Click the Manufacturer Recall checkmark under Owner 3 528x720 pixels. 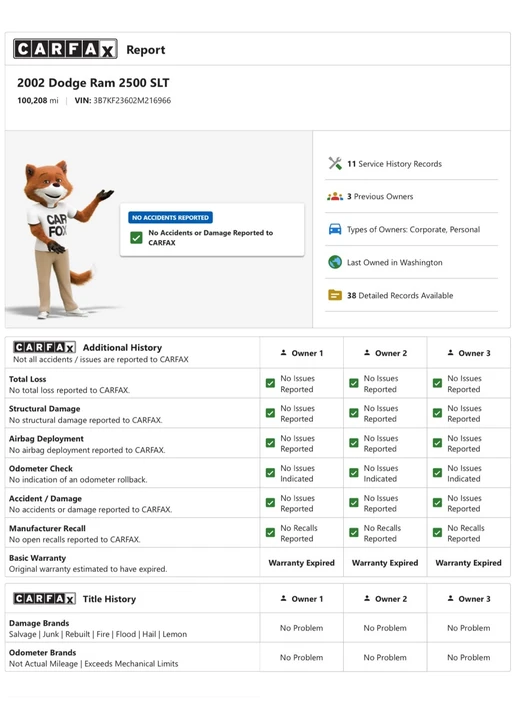point(438,533)
